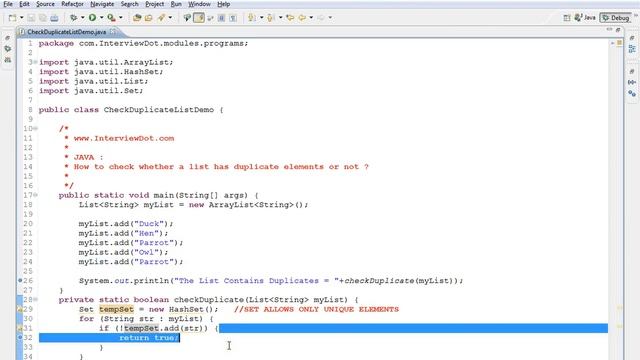The height and width of the screenshot is (360, 640).
Task: Click the yellow overview ruler status square
Action: 619,43
